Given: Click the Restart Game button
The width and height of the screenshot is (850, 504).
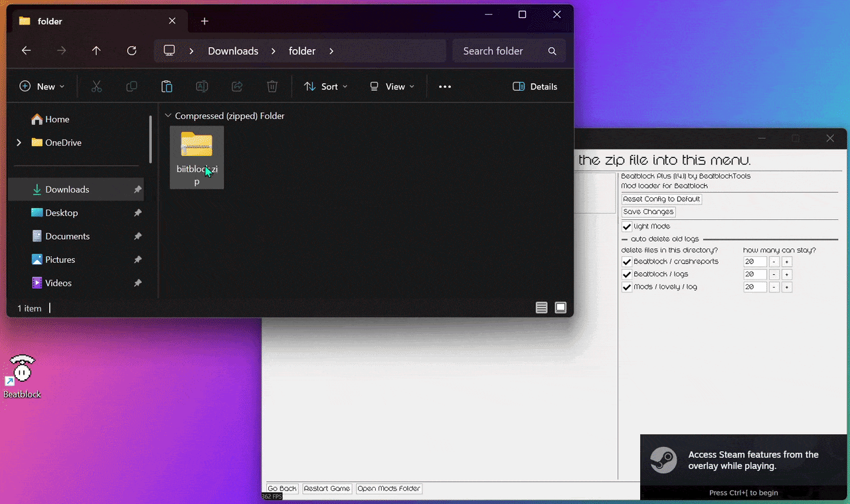Looking at the screenshot, I should click(327, 489).
